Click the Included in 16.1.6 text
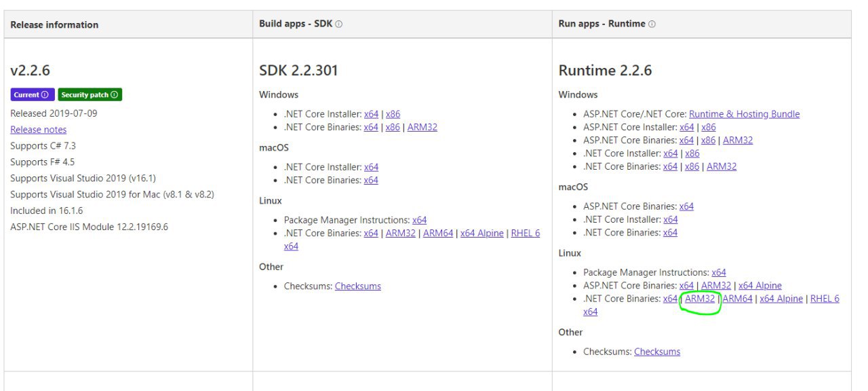Screen dimensions: 868x391 (46, 210)
